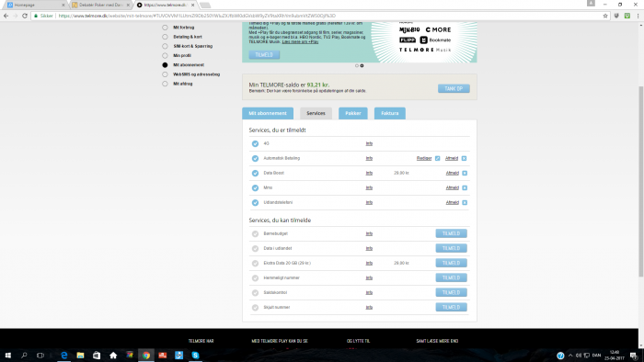
Task: Switch to the Homepage browser tab
Action: pyautogui.click(x=35, y=5)
